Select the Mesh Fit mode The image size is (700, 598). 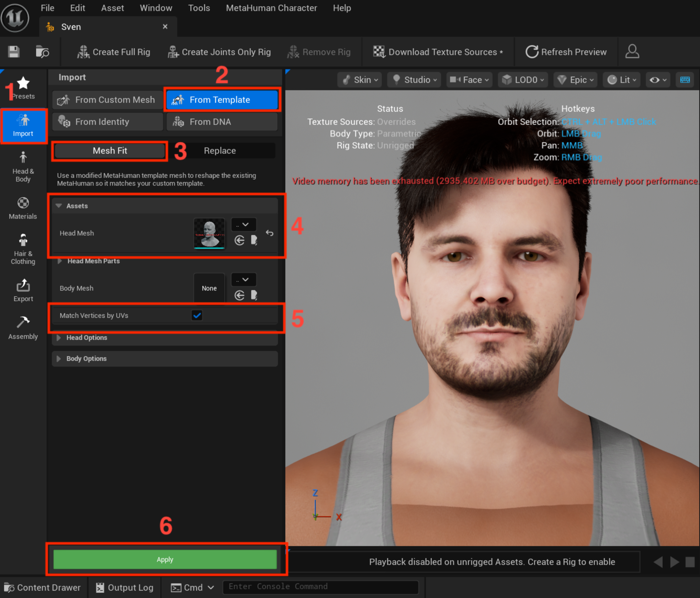tap(110, 150)
